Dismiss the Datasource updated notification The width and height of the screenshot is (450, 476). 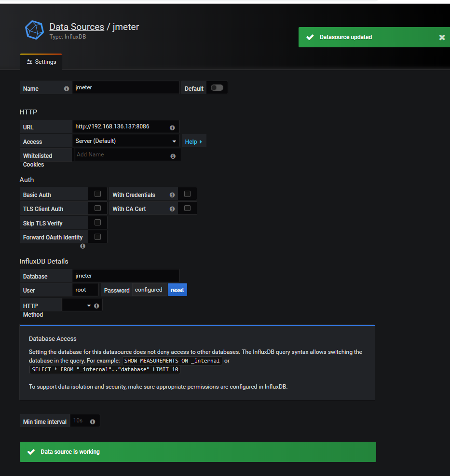[442, 37]
